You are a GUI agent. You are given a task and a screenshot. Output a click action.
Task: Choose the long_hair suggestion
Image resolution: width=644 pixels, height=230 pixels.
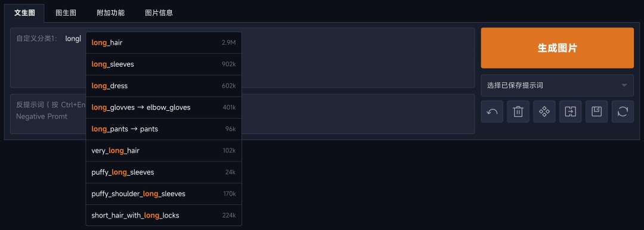163,43
